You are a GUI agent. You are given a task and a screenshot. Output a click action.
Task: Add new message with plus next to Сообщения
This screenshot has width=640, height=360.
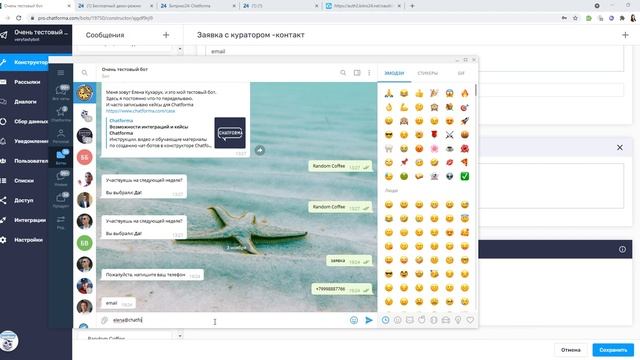166,35
